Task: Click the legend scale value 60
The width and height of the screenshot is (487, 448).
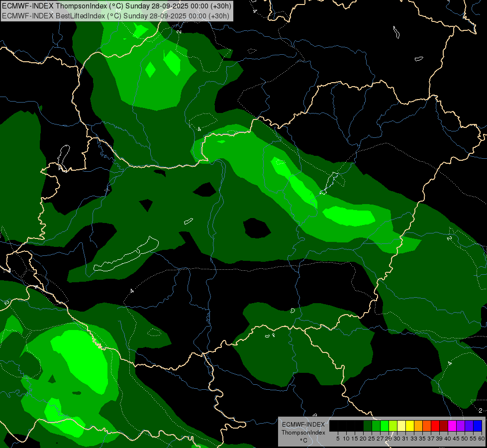Action: pos(481,439)
